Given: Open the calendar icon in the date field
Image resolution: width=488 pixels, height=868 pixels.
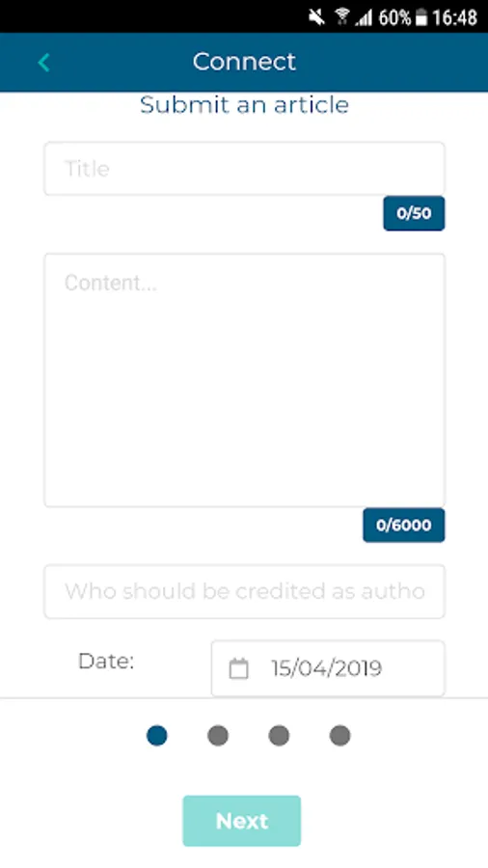Looking at the screenshot, I should (x=238, y=668).
